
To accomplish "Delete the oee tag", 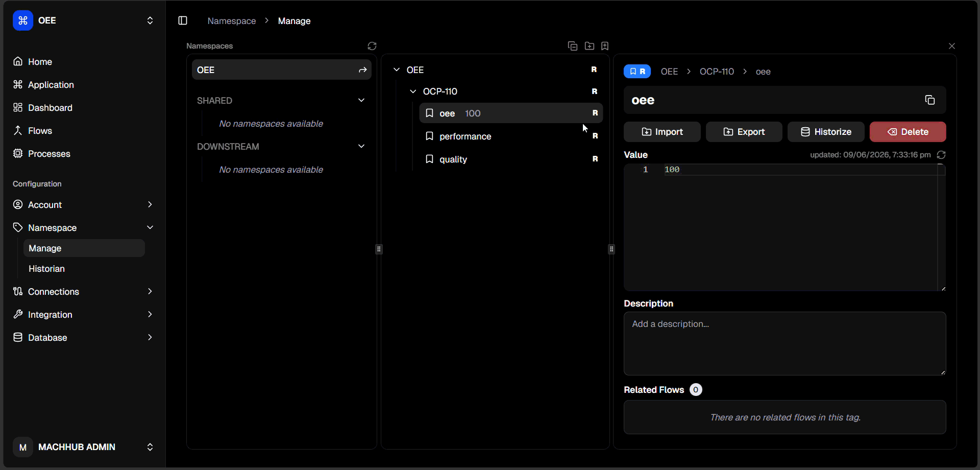I will 908,132.
